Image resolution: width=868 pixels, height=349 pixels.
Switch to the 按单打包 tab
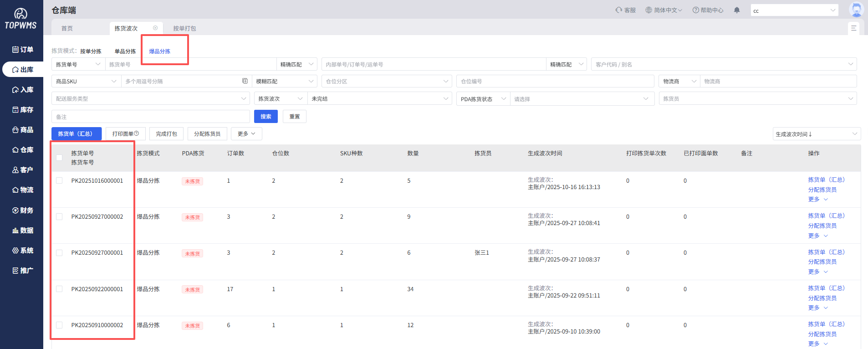184,28
